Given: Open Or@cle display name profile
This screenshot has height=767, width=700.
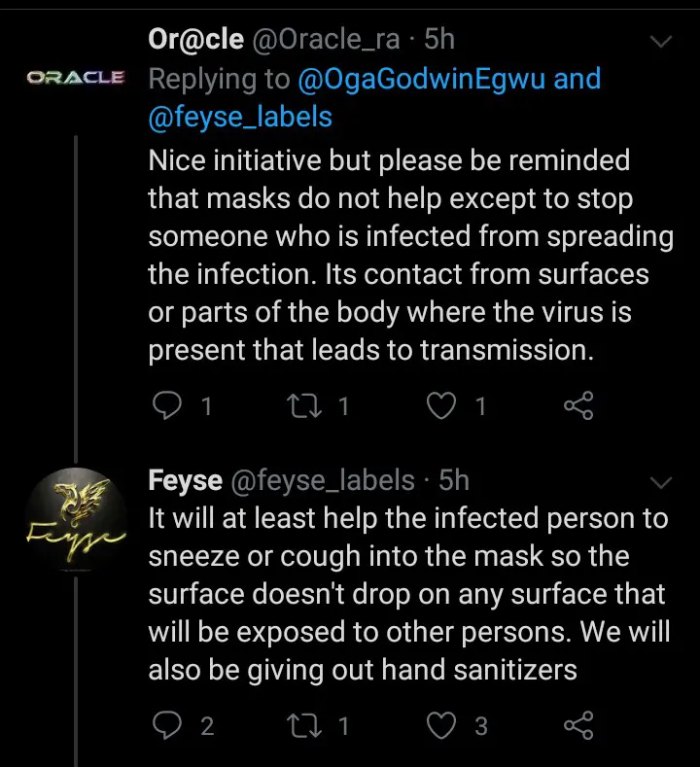Looking at the screenshot, I should tap(195, 39).
